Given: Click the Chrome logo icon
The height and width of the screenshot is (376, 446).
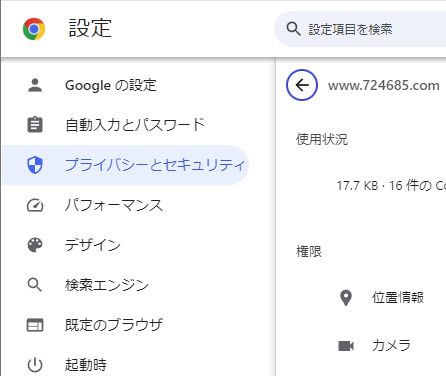Looking at the screenshot, I should click(34, 29).
